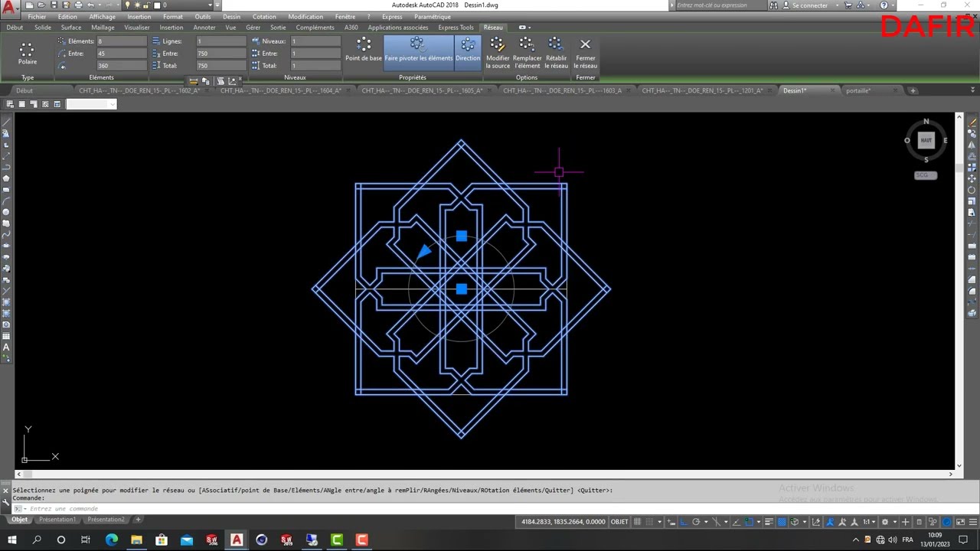Click the Save icon in quick access toolbar
The height and width of the screenshot is (551, 980).
54,5
